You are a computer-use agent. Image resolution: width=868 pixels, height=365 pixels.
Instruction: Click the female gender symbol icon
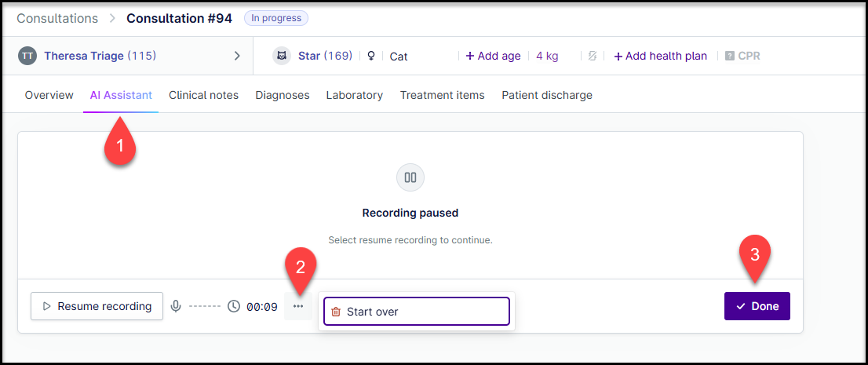[371, 56]
